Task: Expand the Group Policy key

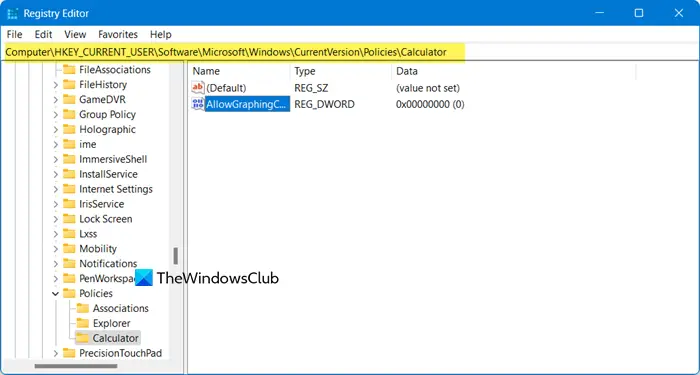Action: 55,115
